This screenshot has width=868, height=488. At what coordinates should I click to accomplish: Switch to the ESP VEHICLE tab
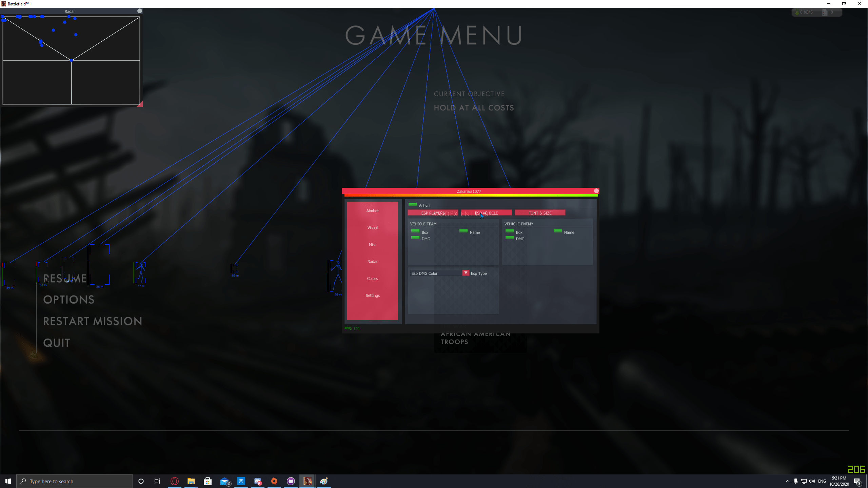486,213
